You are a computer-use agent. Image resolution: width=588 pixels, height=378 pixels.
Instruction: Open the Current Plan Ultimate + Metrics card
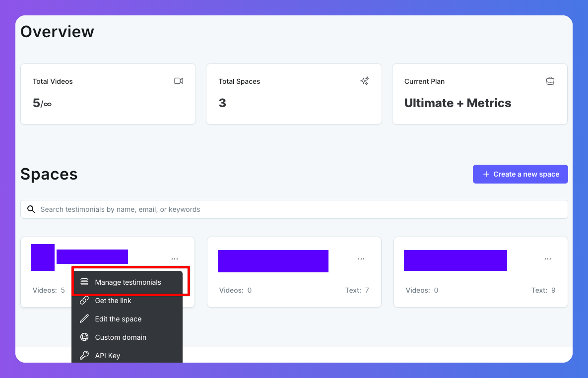tap(479, 94)
